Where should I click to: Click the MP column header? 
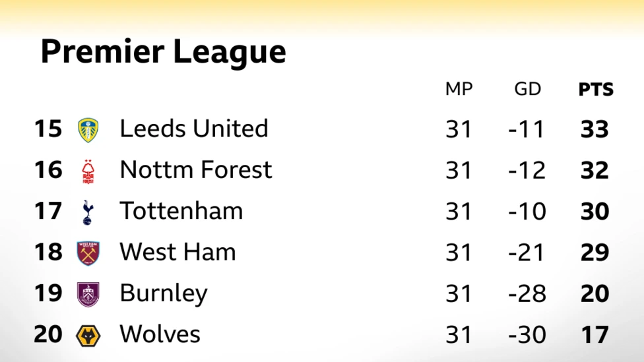coord(459,89)
